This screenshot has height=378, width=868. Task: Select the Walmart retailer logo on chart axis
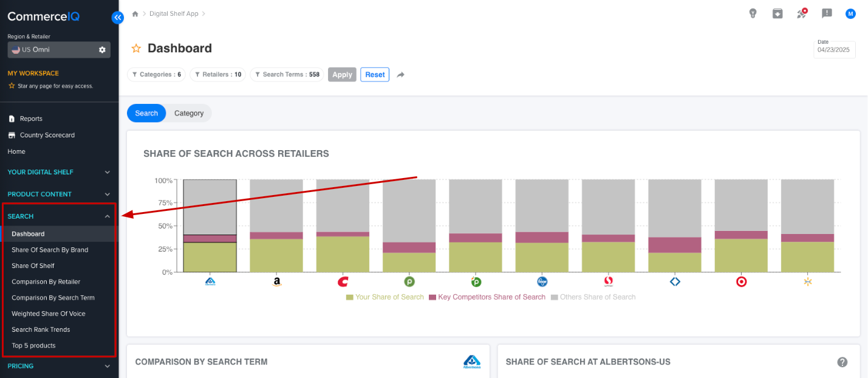tap(807, 281)
